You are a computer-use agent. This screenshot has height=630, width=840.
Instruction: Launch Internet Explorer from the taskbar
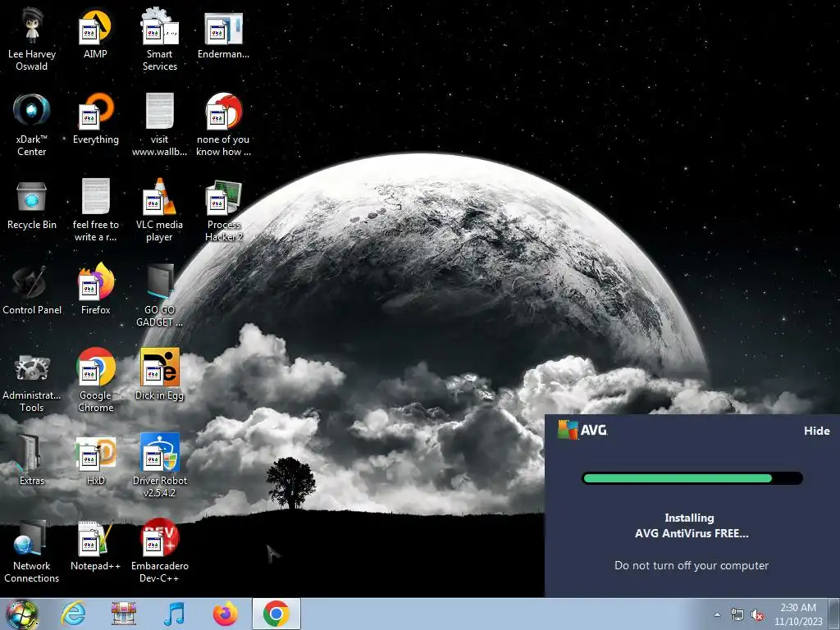click(73, 614)
